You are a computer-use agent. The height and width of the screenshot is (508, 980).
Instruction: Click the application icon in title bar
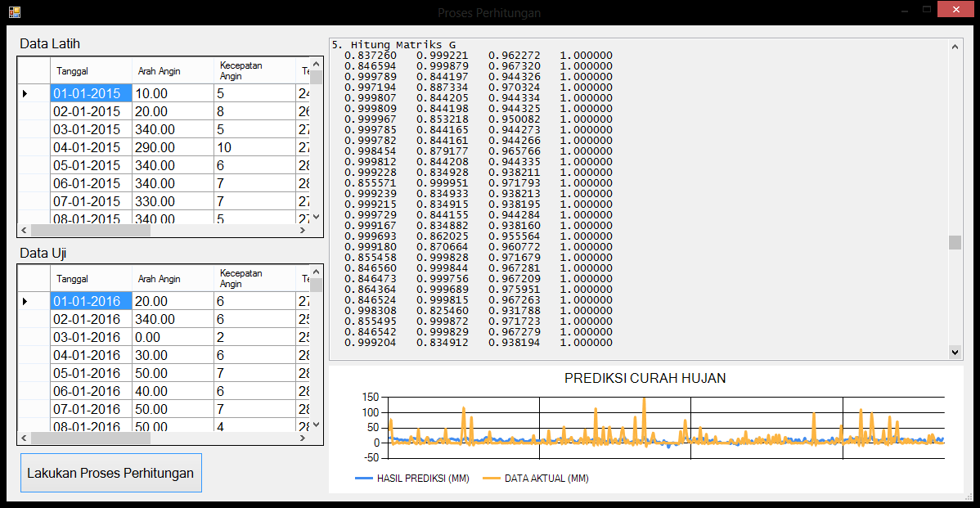click(14, 12)
